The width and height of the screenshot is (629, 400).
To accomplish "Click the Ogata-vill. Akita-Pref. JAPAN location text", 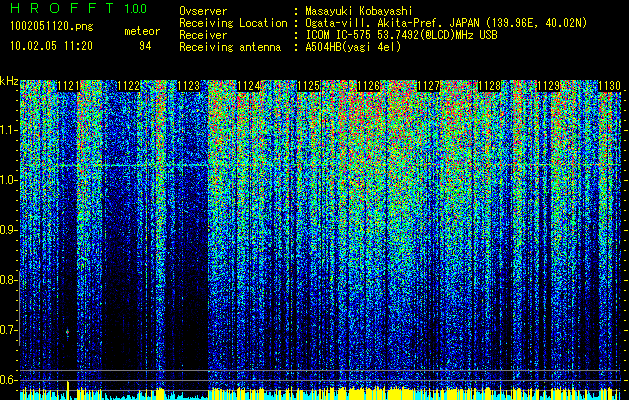I will coord(446,23).
